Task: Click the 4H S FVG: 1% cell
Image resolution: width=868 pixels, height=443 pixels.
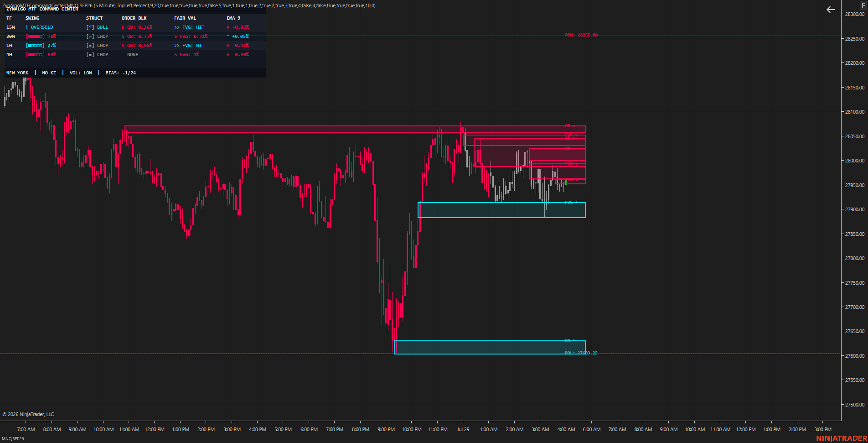Action: [187, 55]
